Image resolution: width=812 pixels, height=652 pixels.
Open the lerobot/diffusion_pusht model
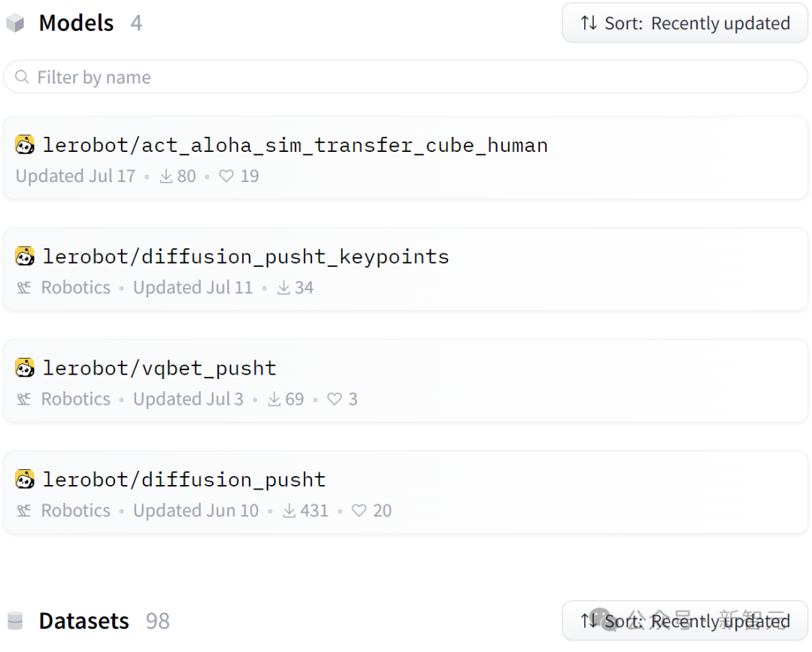(184, 479)
